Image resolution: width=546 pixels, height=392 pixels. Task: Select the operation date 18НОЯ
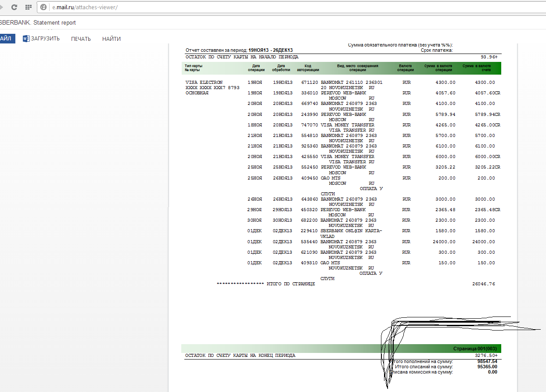tap(255, 125)
